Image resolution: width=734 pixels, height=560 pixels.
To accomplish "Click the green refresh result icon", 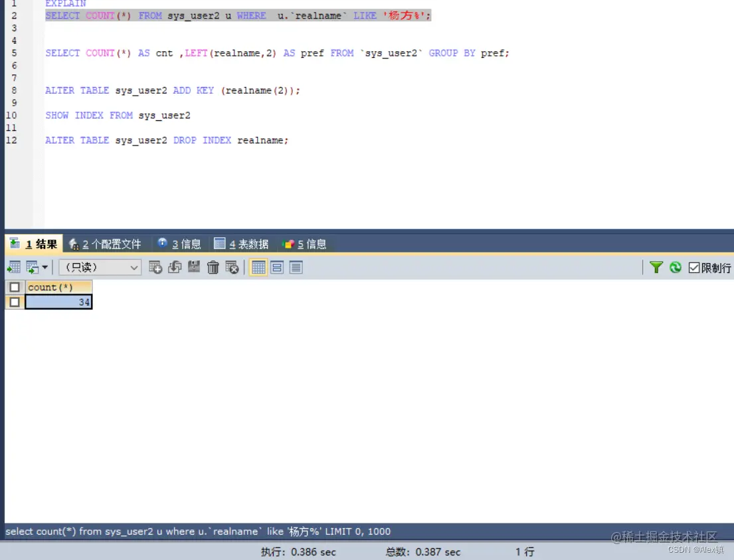I will [x=676, y=267].
